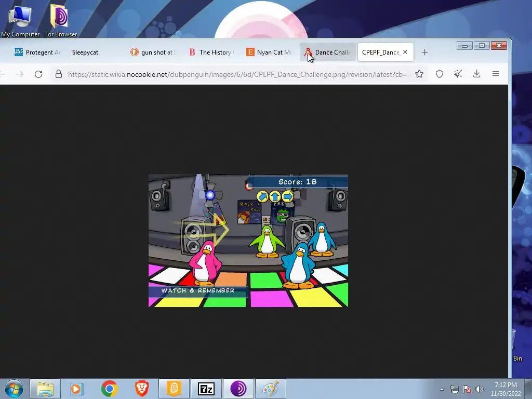This screenshot has width=532, height=399.
Task: Switch to the Dance Challenge tab
Action: pos(328,52)
